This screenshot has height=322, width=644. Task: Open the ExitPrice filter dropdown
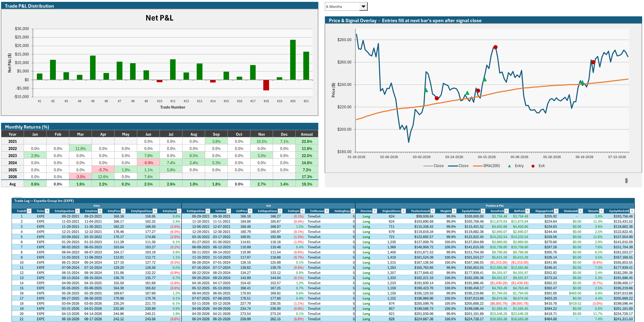tap(250, 211)
